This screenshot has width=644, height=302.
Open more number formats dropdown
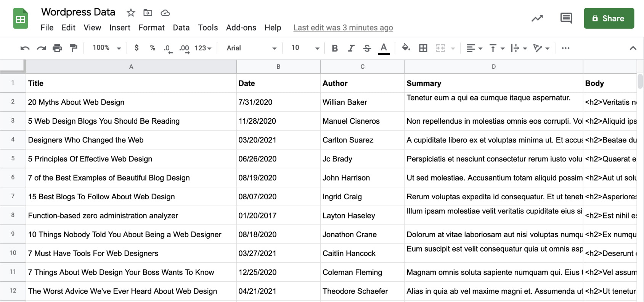(x=203, y=48)
